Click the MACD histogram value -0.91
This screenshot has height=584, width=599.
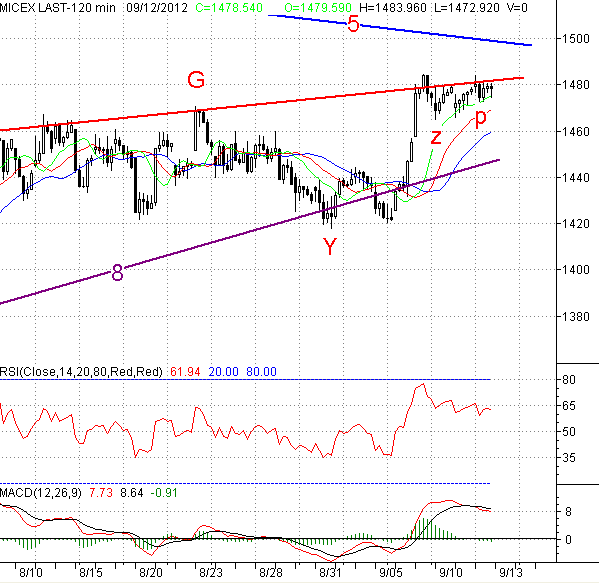point(164,493)
